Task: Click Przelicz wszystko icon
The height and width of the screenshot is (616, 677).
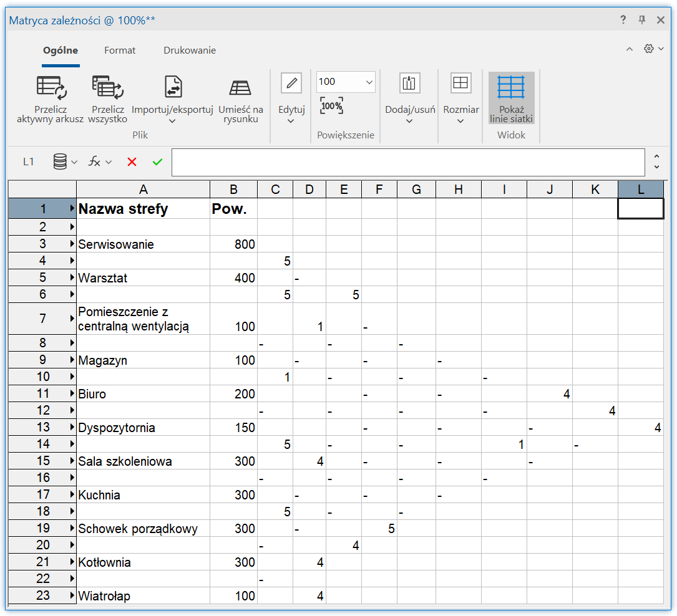Action: click(107, 88)
